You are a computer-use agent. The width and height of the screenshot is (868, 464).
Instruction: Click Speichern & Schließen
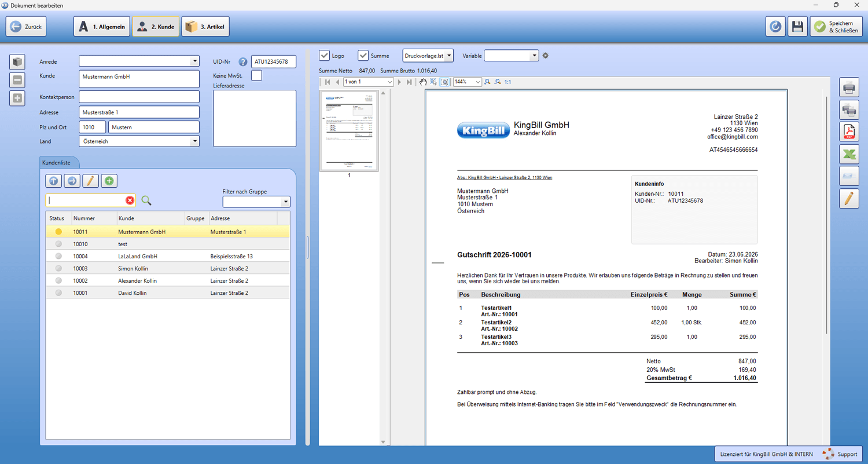[836, 27]
